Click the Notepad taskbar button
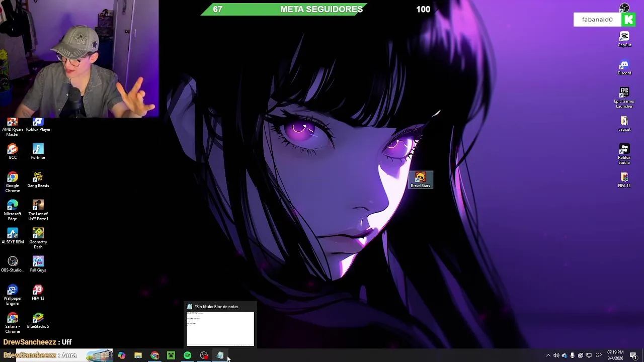644x362 pixels. pos(220,355)
